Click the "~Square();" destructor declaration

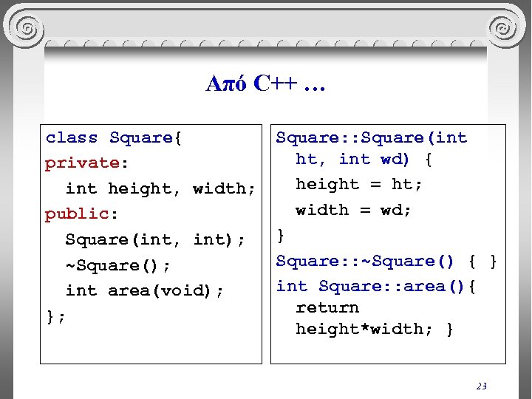[x=129, y=265]
